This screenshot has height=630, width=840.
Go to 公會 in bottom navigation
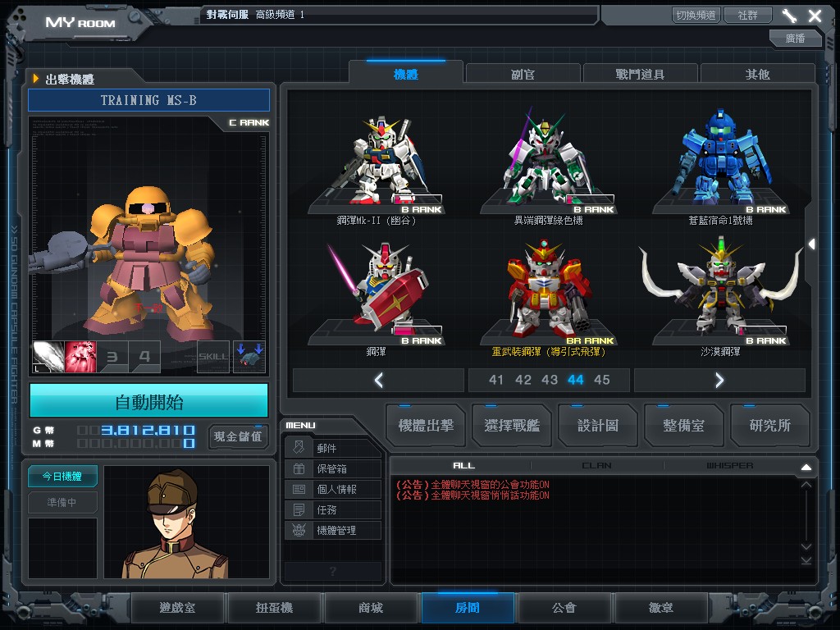[x=564, y=608]
